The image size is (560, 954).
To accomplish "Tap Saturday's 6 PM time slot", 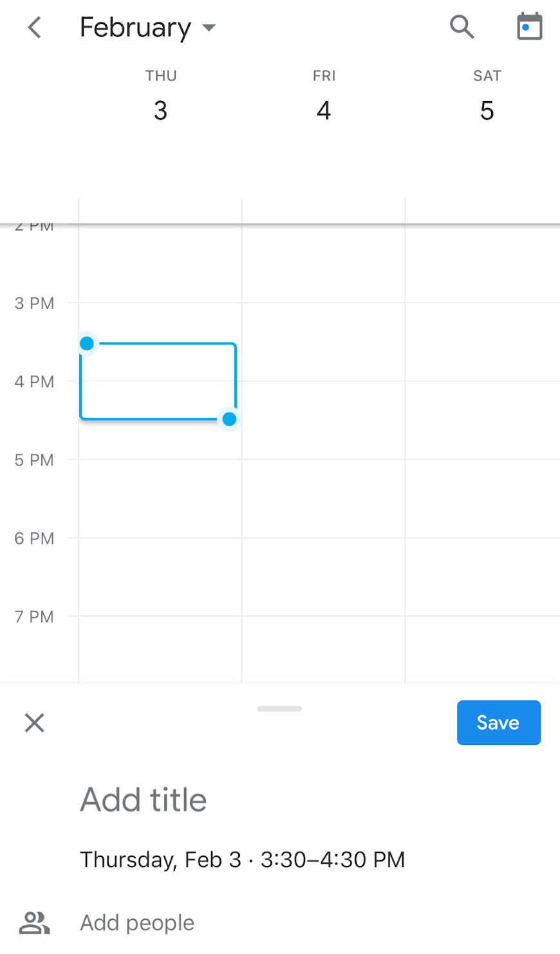I will pyautogui.click(x=482, y=577).
